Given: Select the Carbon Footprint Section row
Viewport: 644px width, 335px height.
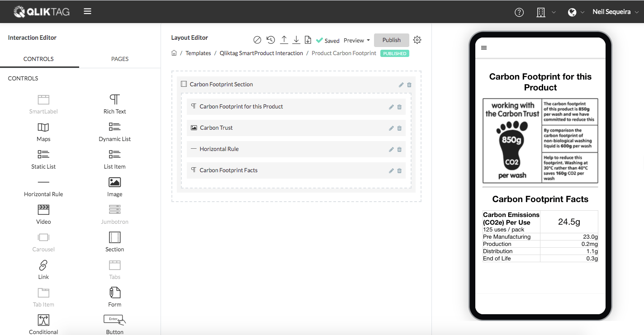Looking at the screenshot, I should tap(296, 85).
